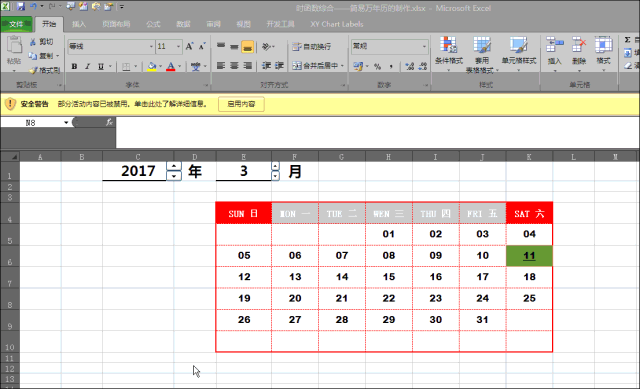
Task: Open Conditional Formatting menu
Action: (449, 54)
